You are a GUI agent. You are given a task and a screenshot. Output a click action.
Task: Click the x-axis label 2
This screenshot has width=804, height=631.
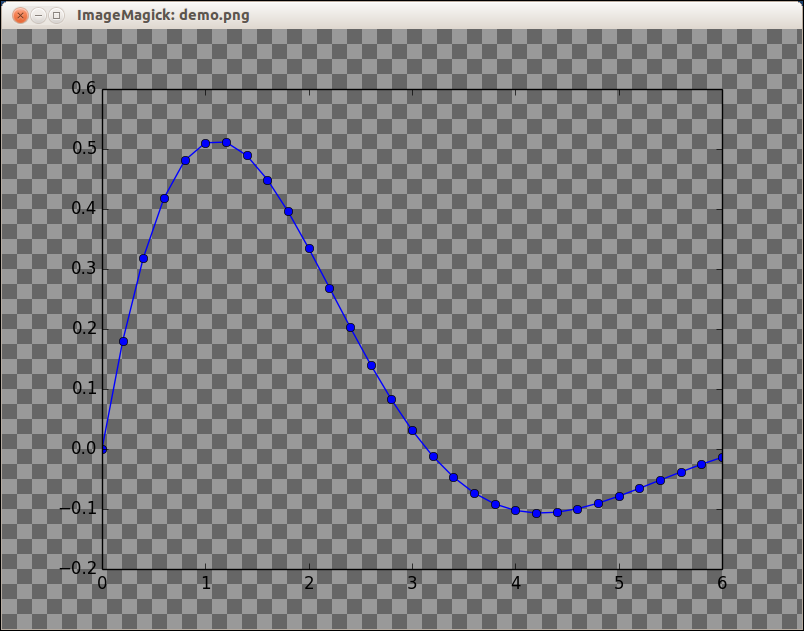pyautogui.click(x=309, y=583)
